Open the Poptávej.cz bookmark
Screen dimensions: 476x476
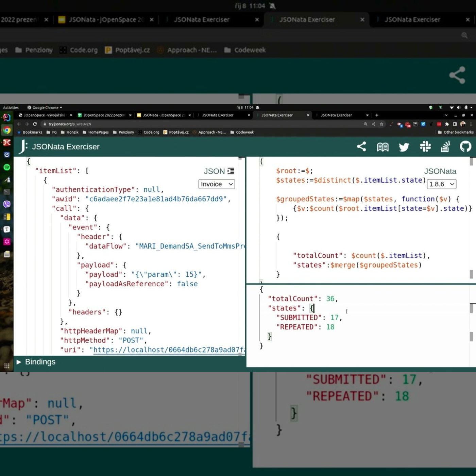tap(176, 132)
